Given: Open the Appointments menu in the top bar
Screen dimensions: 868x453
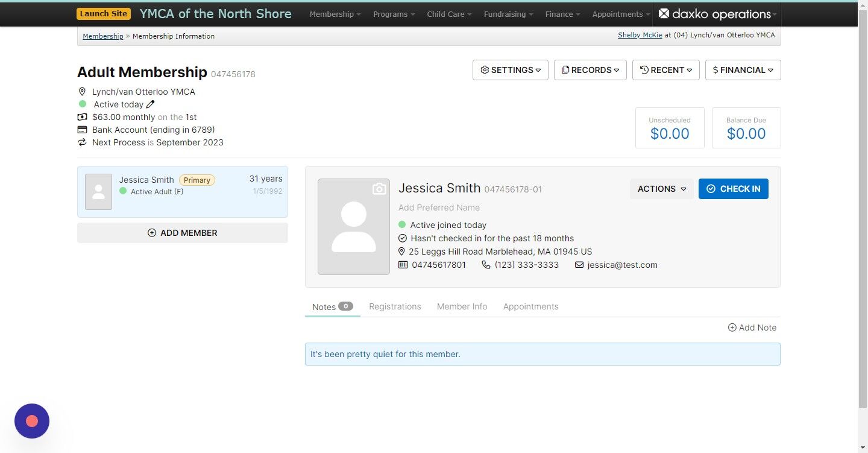Looking at the screenshot, I should pyautogui.click(x=621, y=14).
